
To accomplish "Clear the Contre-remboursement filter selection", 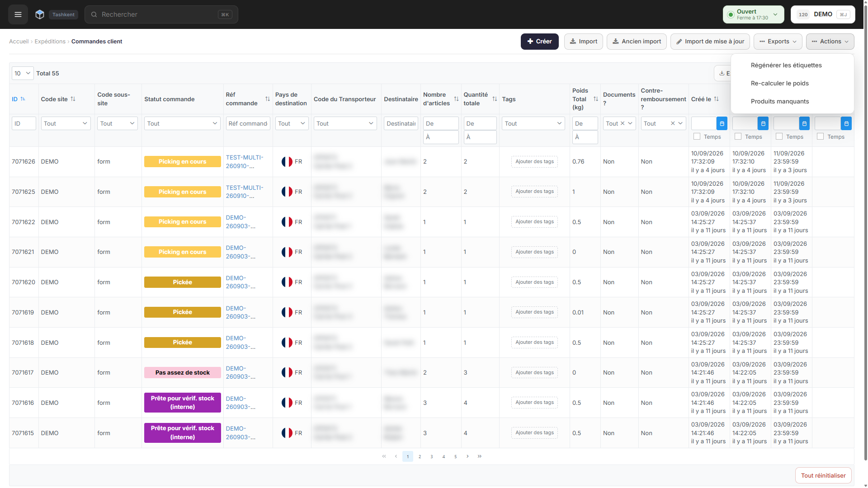I will 673,123.
